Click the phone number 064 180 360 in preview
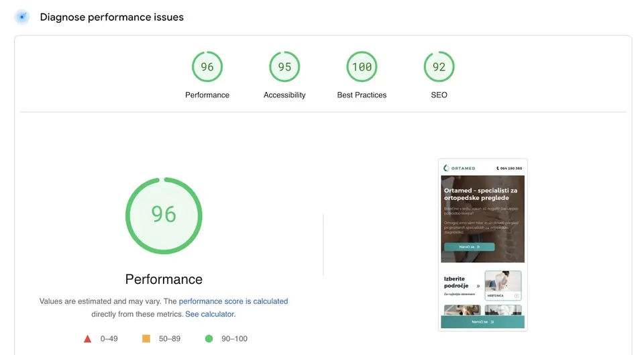Viewport: 644px width, 355px height. 509,168
